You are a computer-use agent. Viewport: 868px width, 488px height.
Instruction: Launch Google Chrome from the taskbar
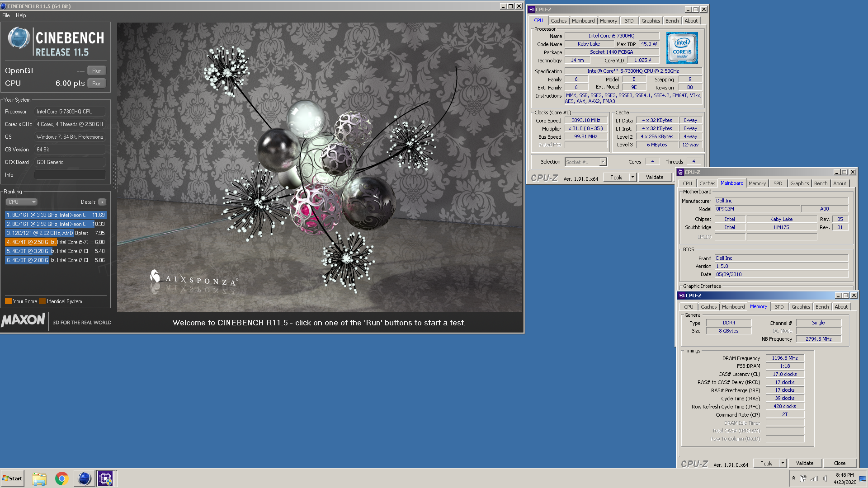61,479
